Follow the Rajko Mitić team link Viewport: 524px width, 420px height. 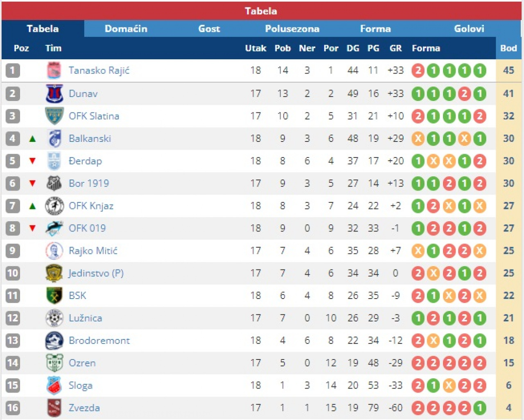93,251
